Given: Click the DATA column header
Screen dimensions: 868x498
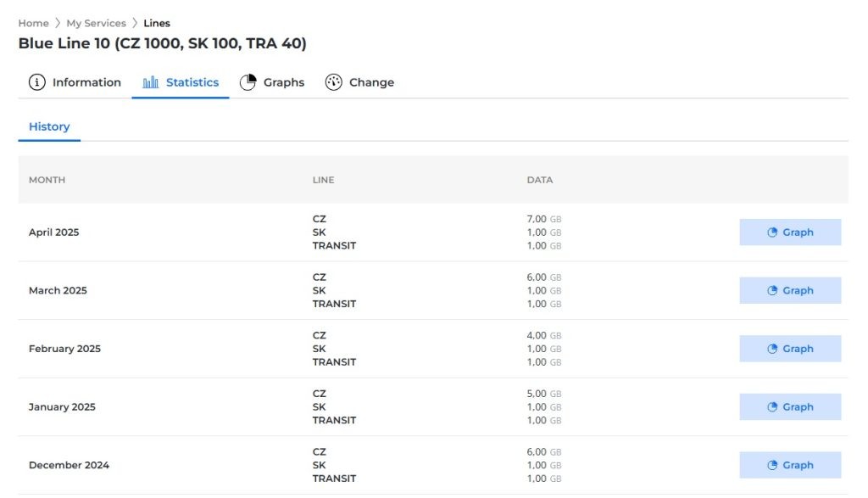Looking at the screenshot, I should [539, 180].
